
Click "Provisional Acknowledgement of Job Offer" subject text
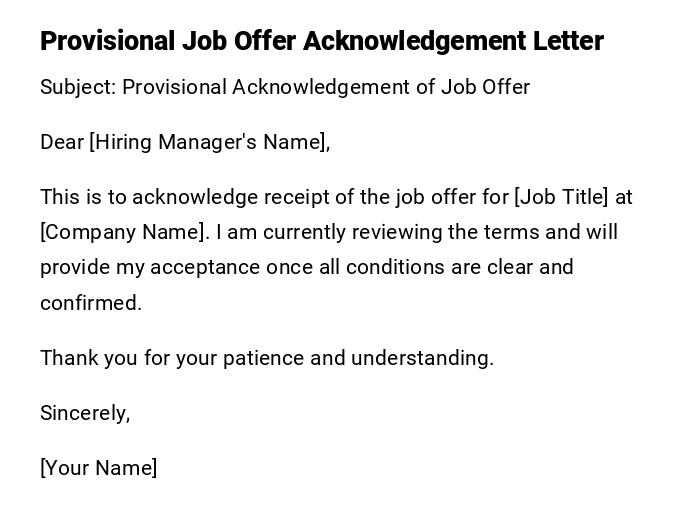coord(326,87)
